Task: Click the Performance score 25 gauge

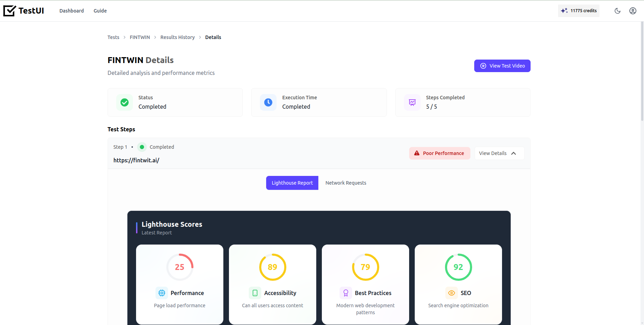Action: pos(180,267)
